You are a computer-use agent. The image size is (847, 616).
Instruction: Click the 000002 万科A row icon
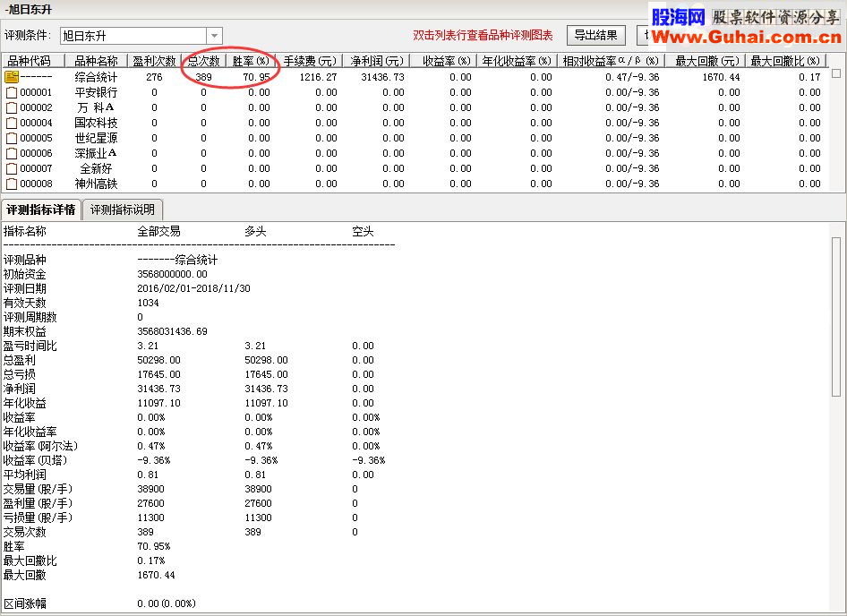pyautogui.click(x=12, y=107)
